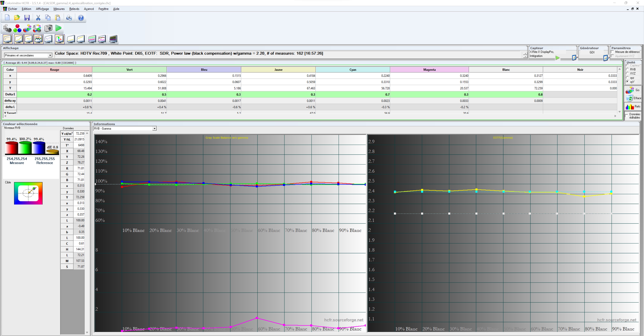Image resolution: width=644 pixels, height=336 pixels.
Task: Open the CIE diagram view monitor icon
Action: pyautogui.click(x=60, y=39)
